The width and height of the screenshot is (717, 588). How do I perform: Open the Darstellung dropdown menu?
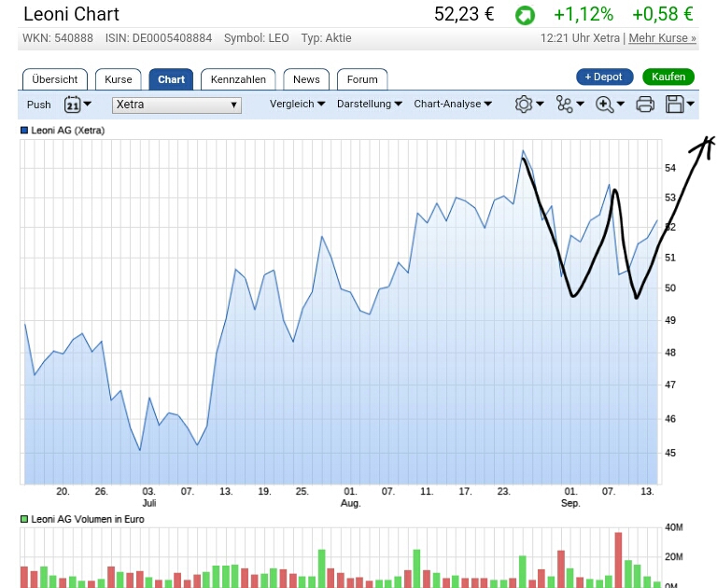click(x=370, y=104)
